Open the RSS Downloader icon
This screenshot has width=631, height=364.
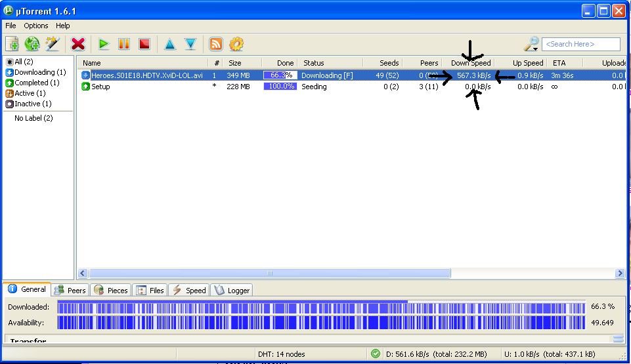point(216,44)
